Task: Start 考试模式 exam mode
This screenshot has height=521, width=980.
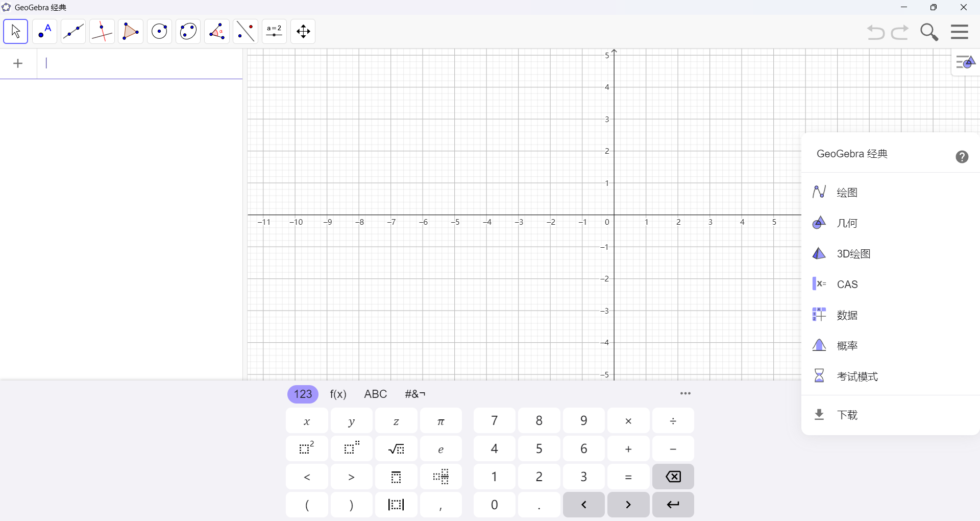Action: pyautogui.click(x=890, y=376)
